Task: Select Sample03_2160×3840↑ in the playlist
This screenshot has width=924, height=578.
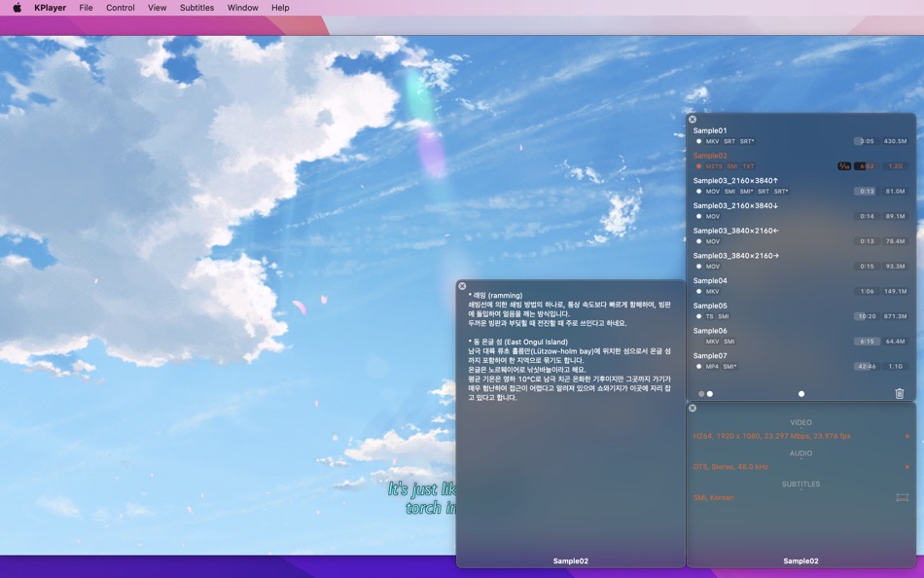Action: pos(735,181)
